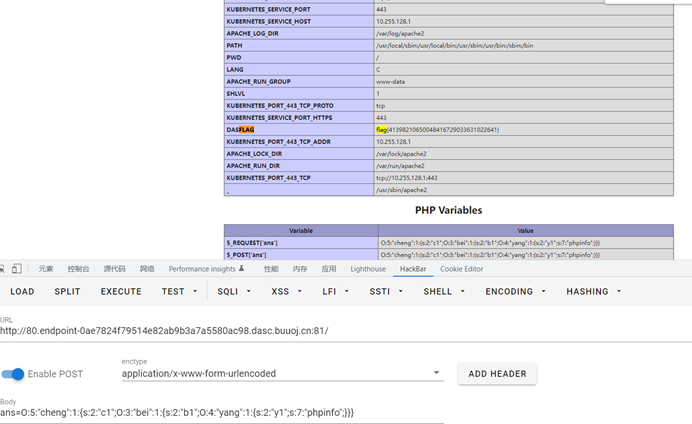Click the ADD HEADER button
Viewport: 692px width, 424px height.
497,374
